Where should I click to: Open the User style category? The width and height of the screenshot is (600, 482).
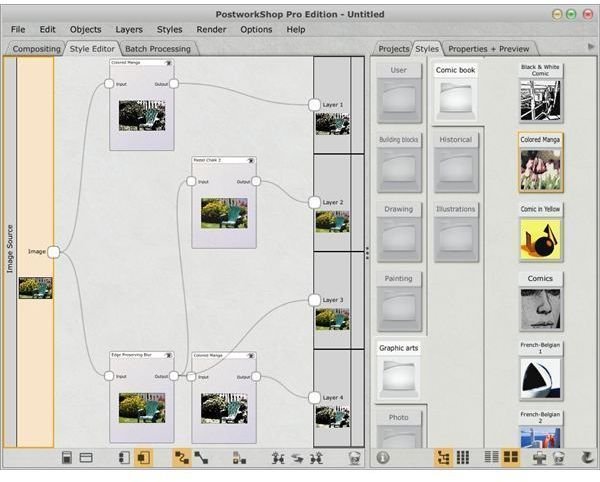[399, 93]
